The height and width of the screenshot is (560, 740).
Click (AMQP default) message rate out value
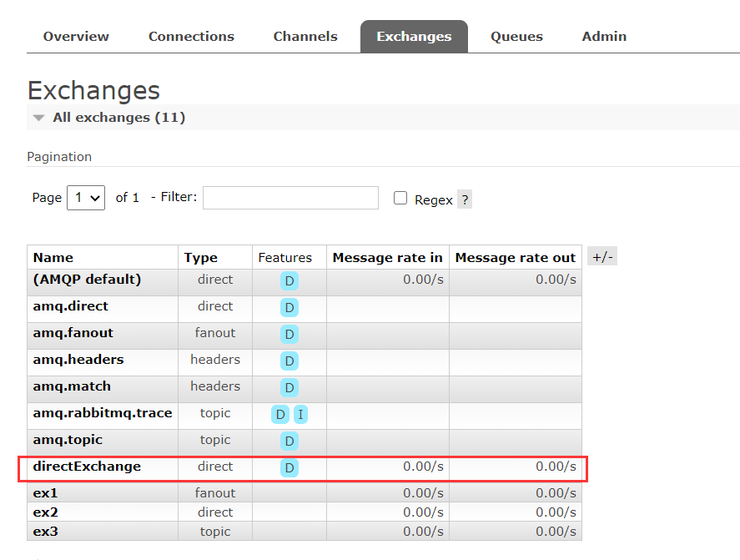556,280
